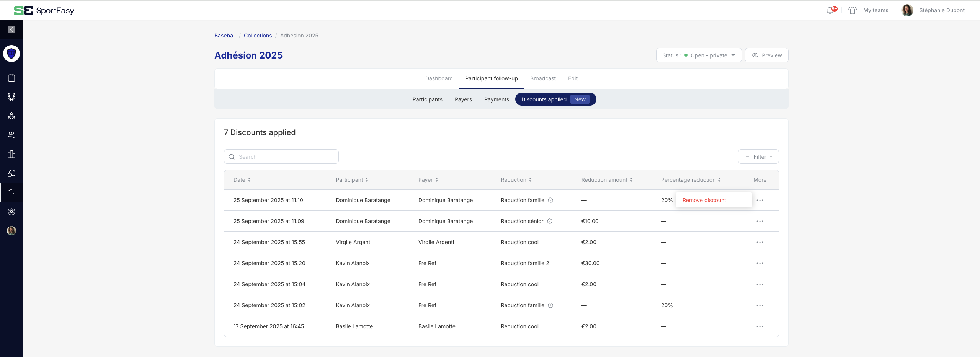Select the Payments sub-tab
Screen dimensions: 980x357
(497, 99)
